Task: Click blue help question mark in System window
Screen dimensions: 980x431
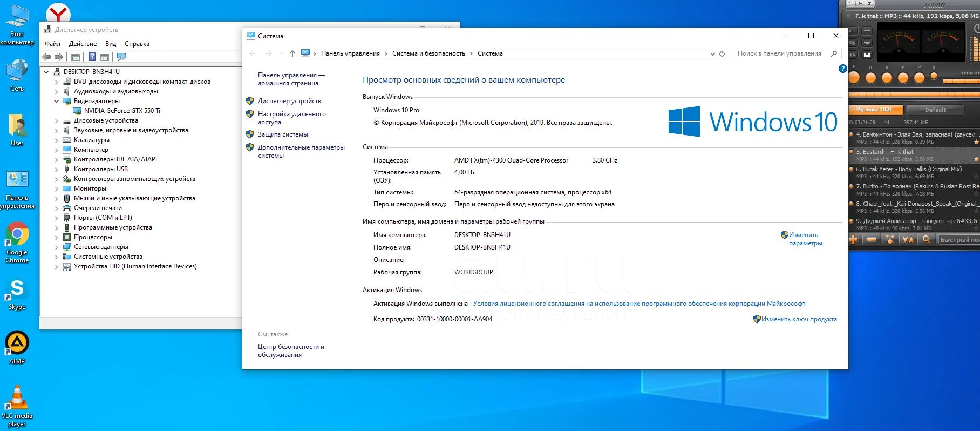Action: pos(843,69)
